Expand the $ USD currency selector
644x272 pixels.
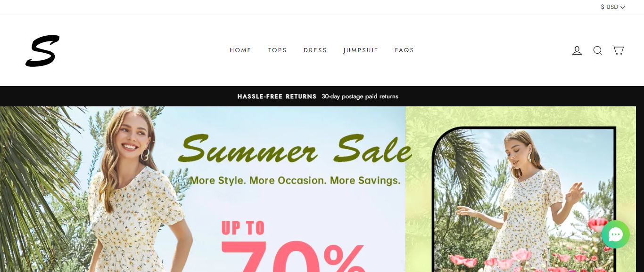(x=613, y=7)
